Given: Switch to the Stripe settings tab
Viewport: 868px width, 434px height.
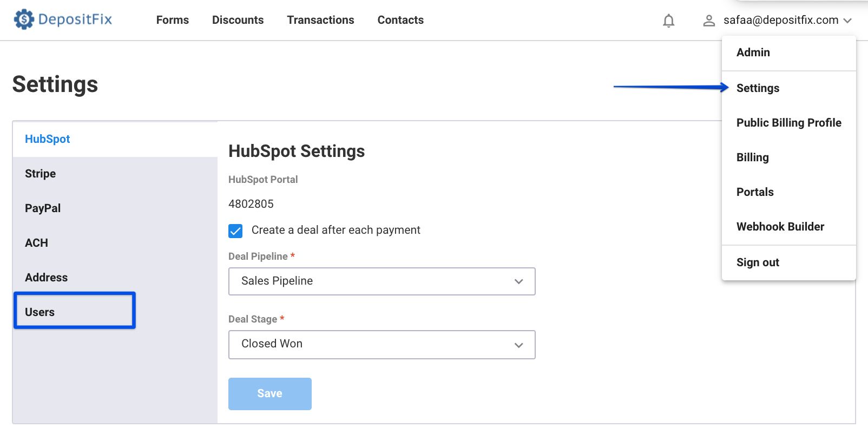Looking at the screenshot, I should [115, 174].
